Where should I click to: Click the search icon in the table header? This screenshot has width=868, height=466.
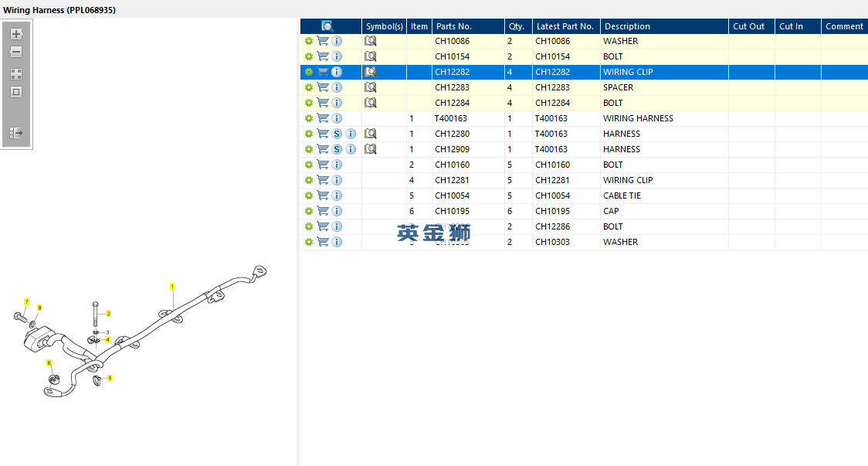pos(327,26)
